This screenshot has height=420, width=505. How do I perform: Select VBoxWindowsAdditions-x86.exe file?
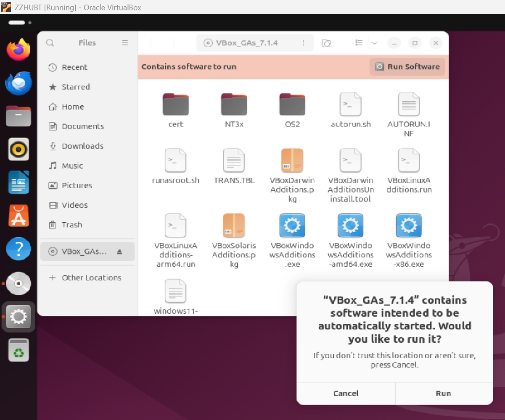(409, 241)
